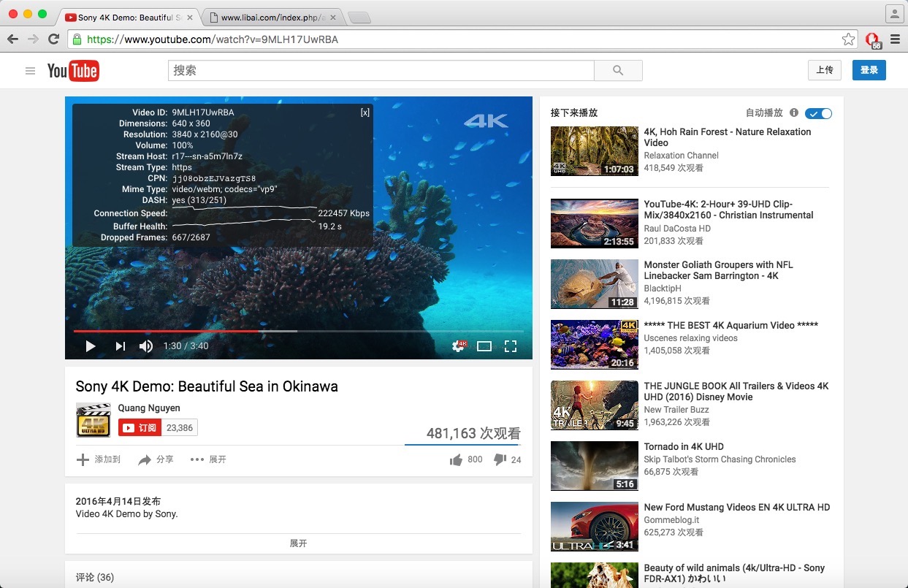This screenshot has height=588, width=908.
Task: Expand the video description with 展开
Action: pyautogui.click(x=298, y=543)
